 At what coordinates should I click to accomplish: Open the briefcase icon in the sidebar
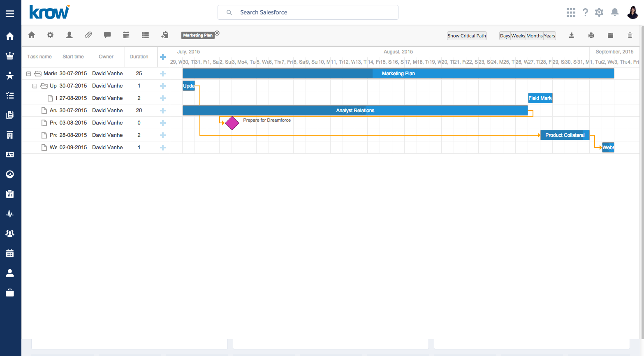click(x=10, y=293)
